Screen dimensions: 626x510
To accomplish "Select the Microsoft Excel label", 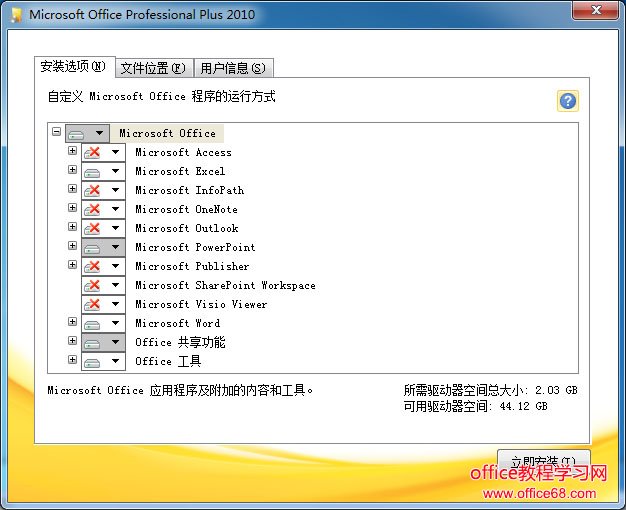I will pyautogui.click(x=180, y=171).
